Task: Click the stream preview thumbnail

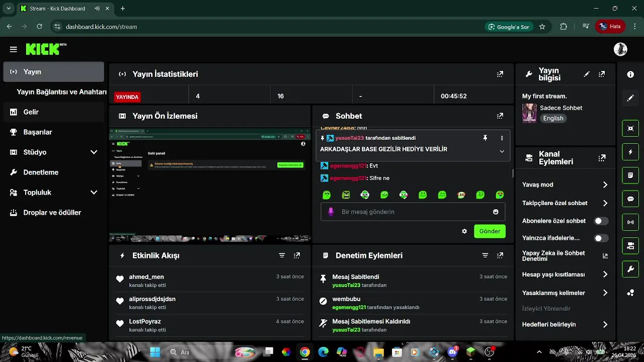Action: coord(210,185)
